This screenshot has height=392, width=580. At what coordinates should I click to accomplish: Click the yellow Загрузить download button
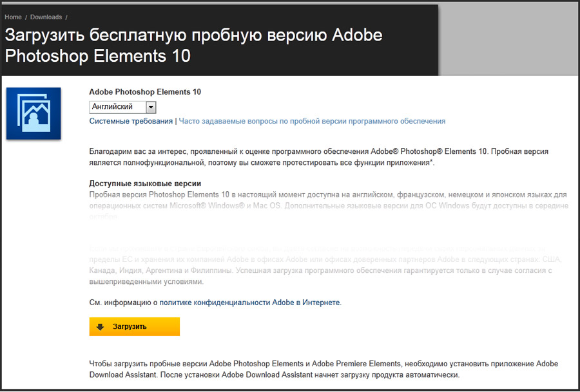[134, 326]
